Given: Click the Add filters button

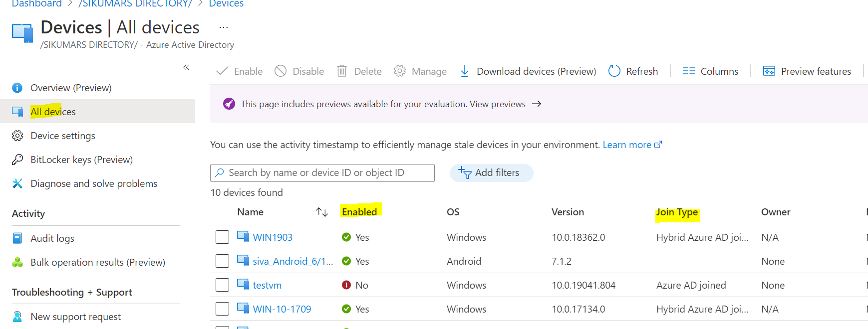Looking at the screenshot, I should (491, 172).
